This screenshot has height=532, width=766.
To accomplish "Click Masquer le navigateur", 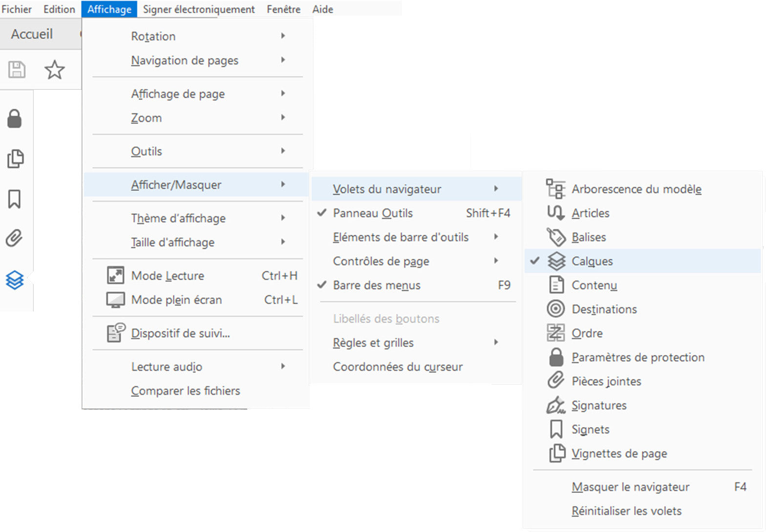I will coord(630,487).
